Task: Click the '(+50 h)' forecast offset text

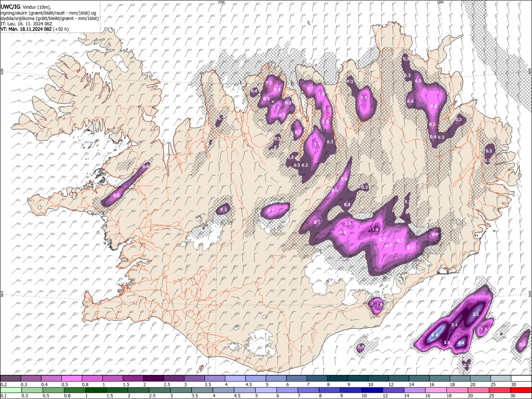Action: 61,29
